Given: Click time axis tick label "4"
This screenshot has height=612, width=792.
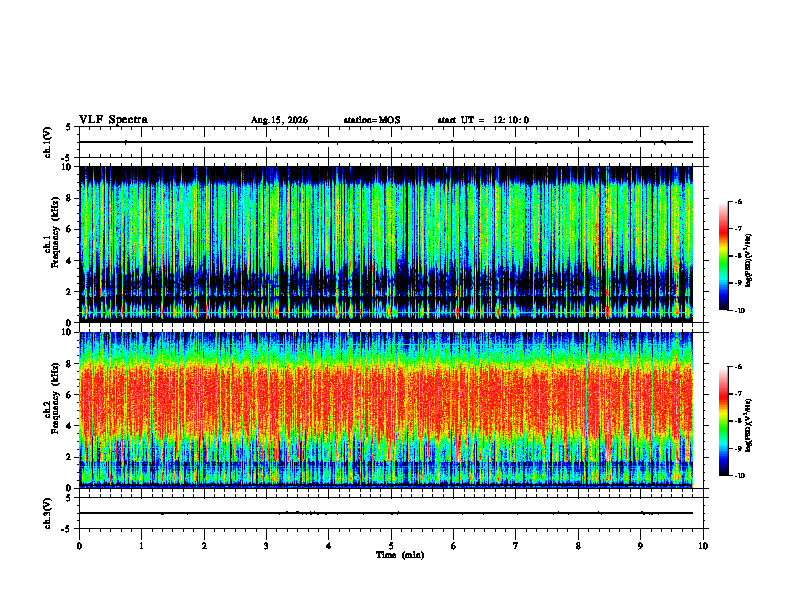Looking at the screenshot, I should point(328,546).
